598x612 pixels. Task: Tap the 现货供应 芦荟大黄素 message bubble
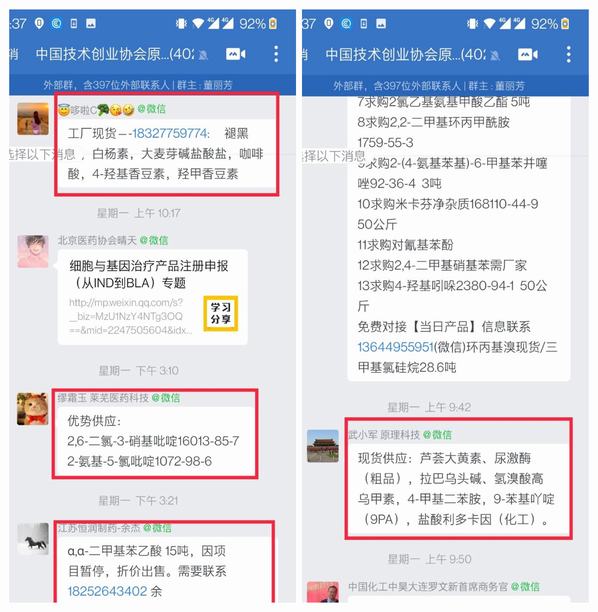pos(459,489)
